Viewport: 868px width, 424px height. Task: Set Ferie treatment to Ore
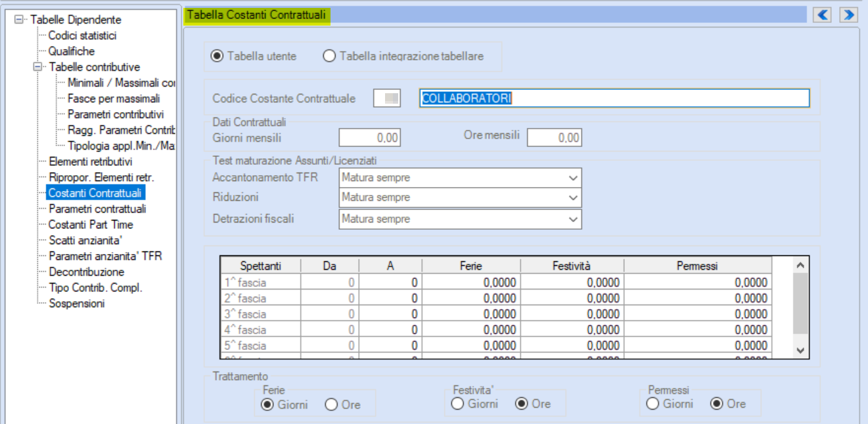click(x=343, y=404)
